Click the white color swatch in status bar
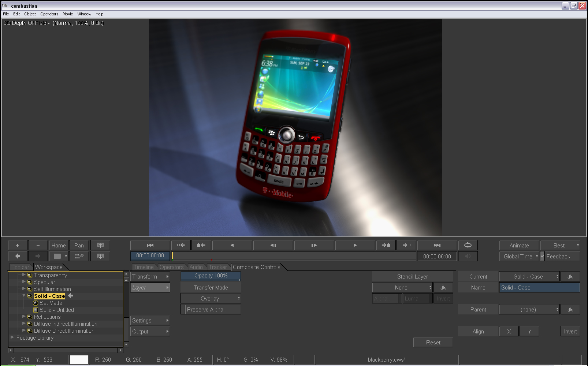The width and height of the screenshot is (588, 366). pyautogui.click(x=79, y=360)
